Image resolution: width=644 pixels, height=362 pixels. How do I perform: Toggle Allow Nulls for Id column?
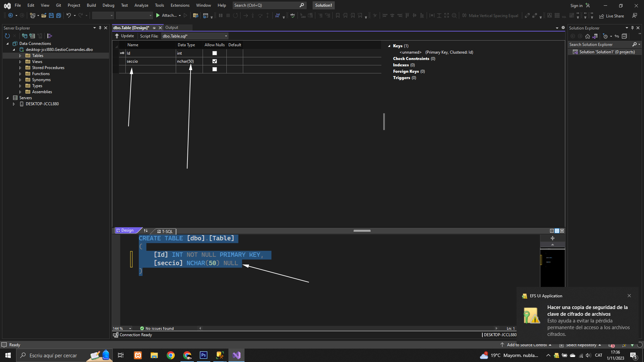coord(215,53)
